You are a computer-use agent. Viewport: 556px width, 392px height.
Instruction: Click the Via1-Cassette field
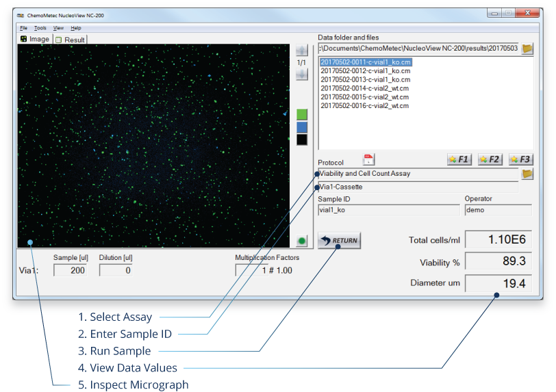(418, 187)
